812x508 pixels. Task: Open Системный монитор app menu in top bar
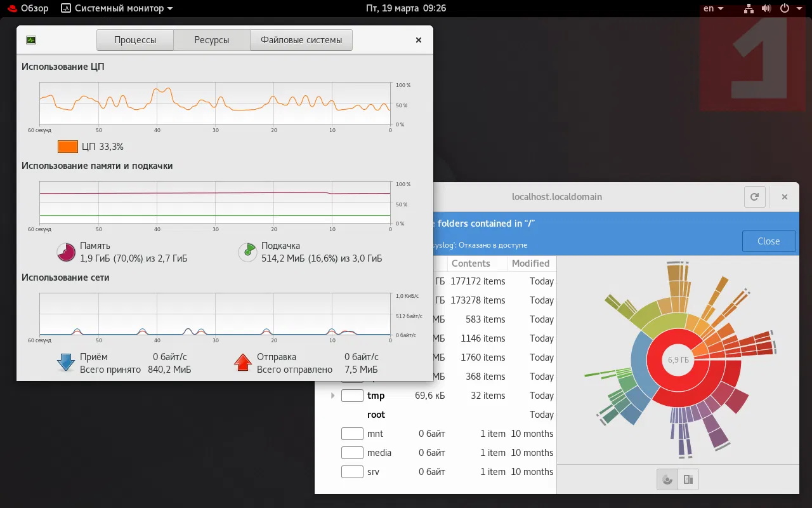coord(117,8)
